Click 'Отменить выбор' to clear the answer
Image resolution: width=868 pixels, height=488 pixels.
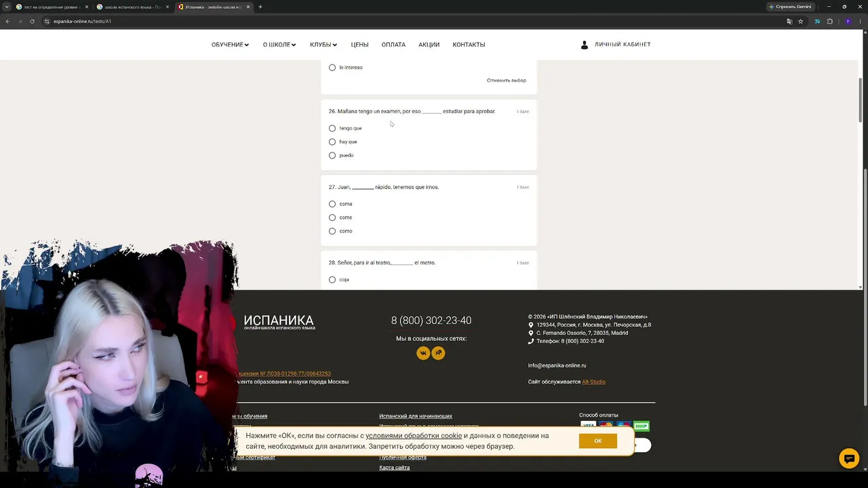click(507, 81)
